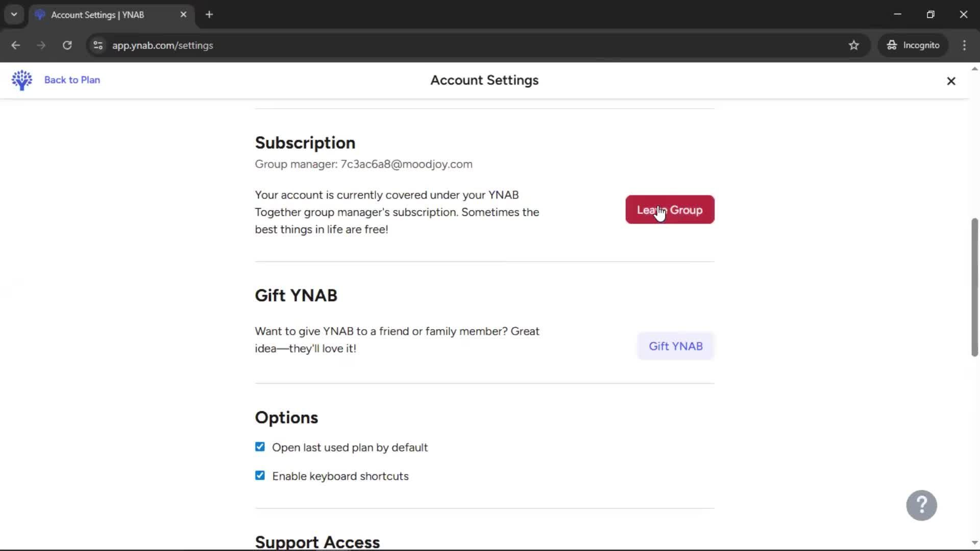Close the Account Settings browser tab
The width and height of the screenshot is (980, 551).
coord(183,15)
